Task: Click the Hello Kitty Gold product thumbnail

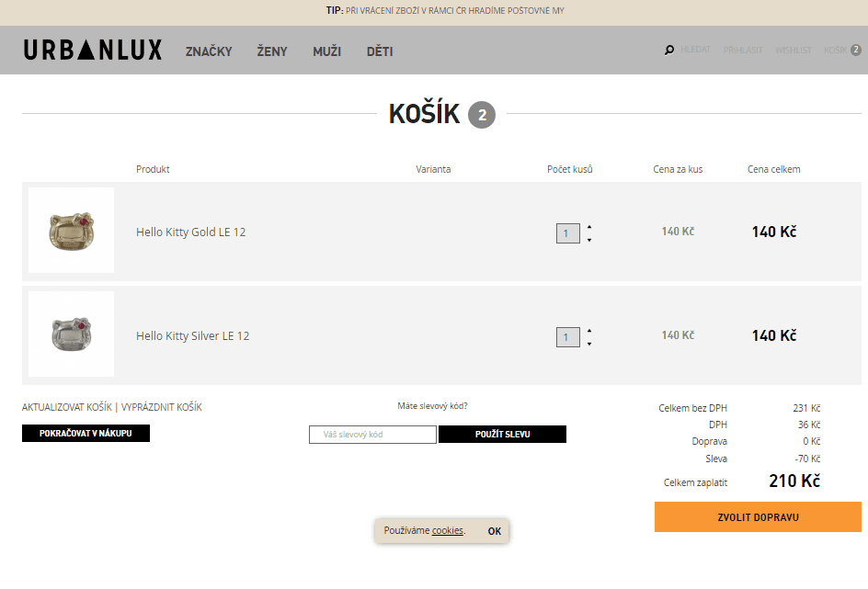Action: 72,230
